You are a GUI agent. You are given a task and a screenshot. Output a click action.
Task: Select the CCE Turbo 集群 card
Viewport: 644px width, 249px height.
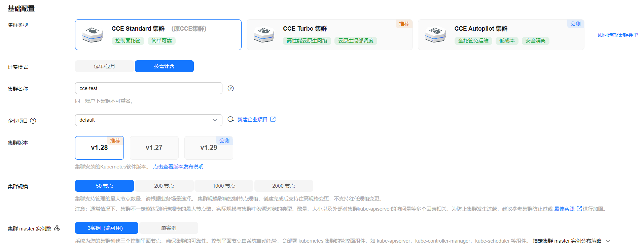330,35
